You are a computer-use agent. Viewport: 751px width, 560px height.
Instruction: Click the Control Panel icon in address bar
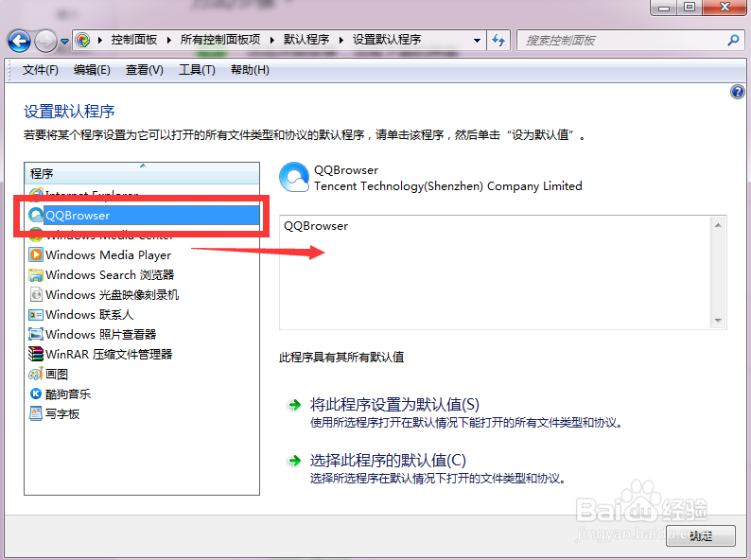click(83, 40)
